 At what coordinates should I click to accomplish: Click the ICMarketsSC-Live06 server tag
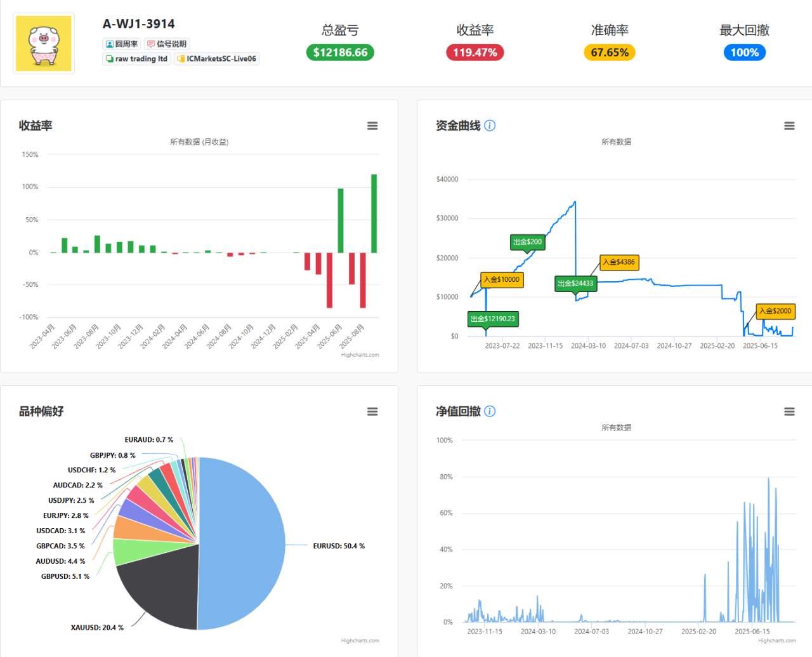(x=216, y=58)
